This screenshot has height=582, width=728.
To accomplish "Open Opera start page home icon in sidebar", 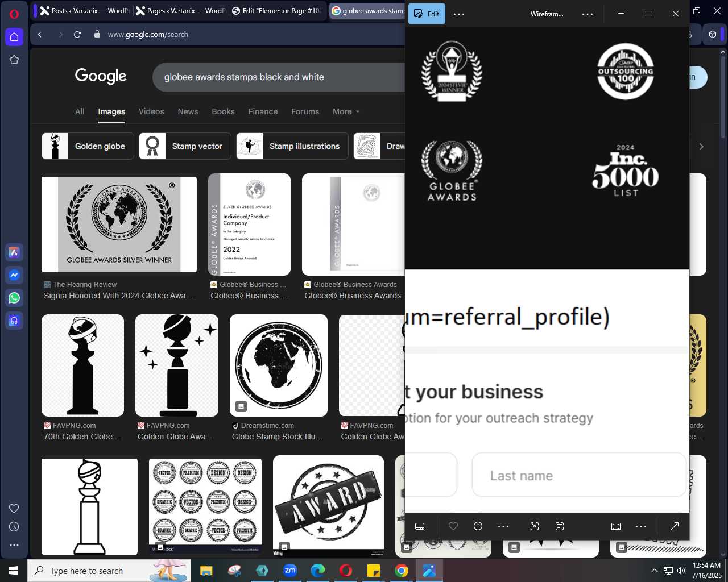I will pos(14,37).
